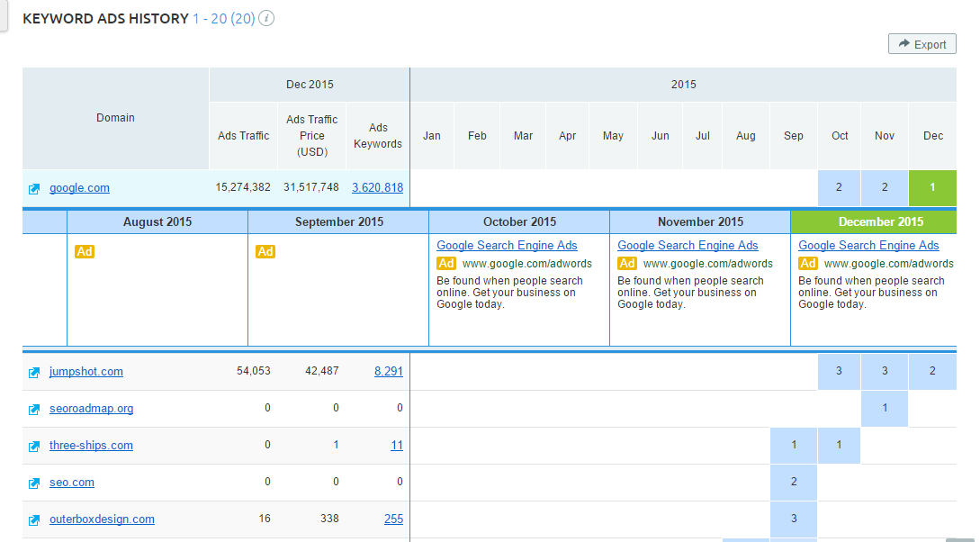
Task: Click the Jun month header
Action: point(660,136)
